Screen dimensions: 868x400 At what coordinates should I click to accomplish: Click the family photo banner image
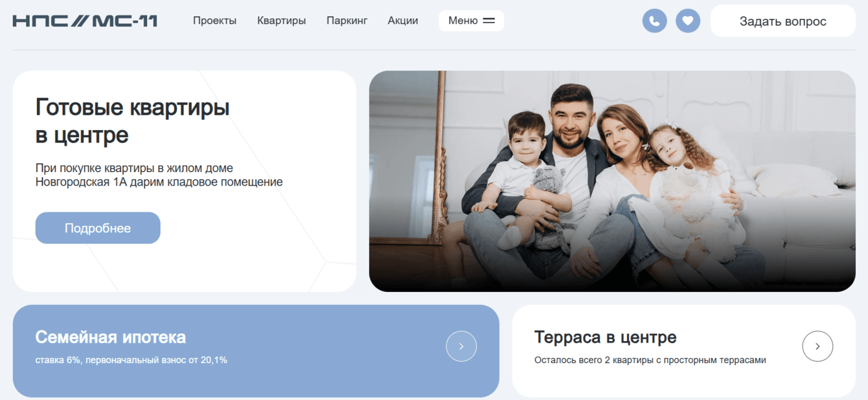[611, 181]
